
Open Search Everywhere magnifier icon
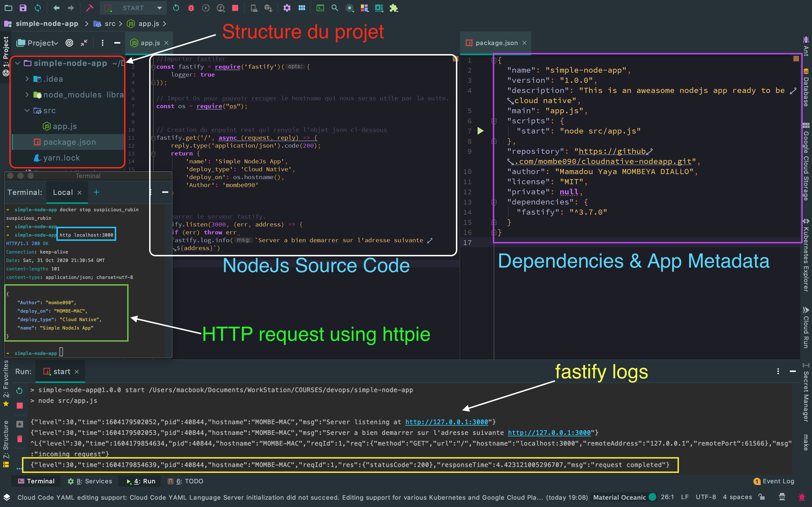pos(335,8)
